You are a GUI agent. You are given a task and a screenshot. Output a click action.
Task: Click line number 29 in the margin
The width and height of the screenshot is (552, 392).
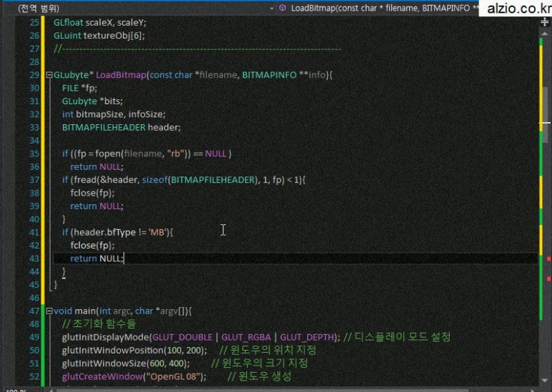tap(34, 75)
